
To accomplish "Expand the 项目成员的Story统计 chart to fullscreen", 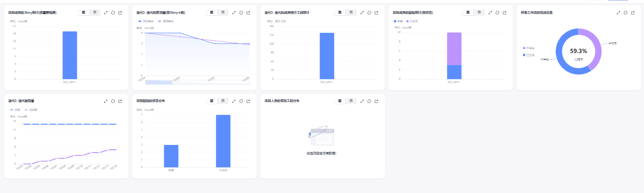I will pos(106,13).
